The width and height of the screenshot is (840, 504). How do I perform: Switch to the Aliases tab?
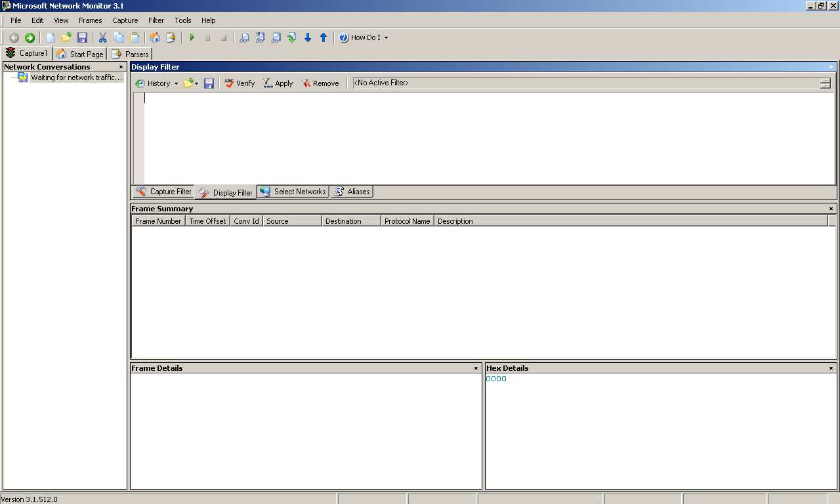coord(352,192)
